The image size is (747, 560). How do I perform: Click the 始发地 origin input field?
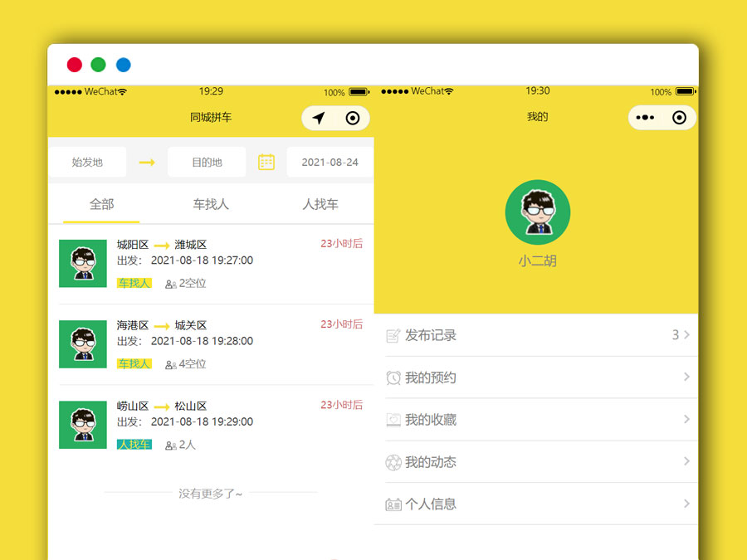pos(87,162)
